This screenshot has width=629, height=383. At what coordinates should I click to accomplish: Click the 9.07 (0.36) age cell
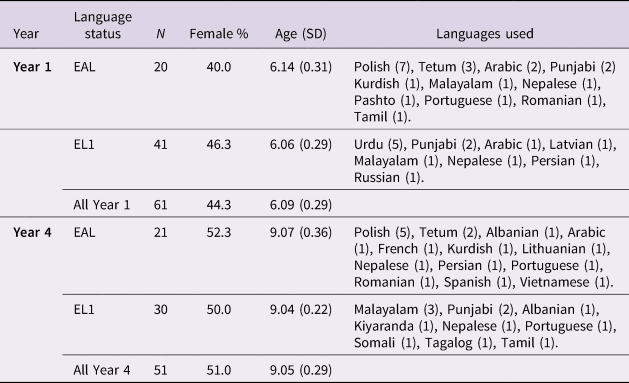click(300, 232)
